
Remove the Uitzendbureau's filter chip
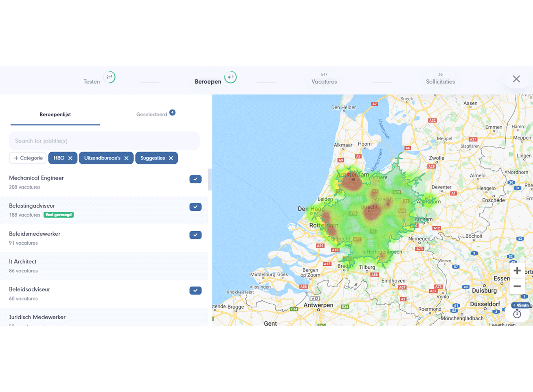pyautogui.click(x=126, y=158)
